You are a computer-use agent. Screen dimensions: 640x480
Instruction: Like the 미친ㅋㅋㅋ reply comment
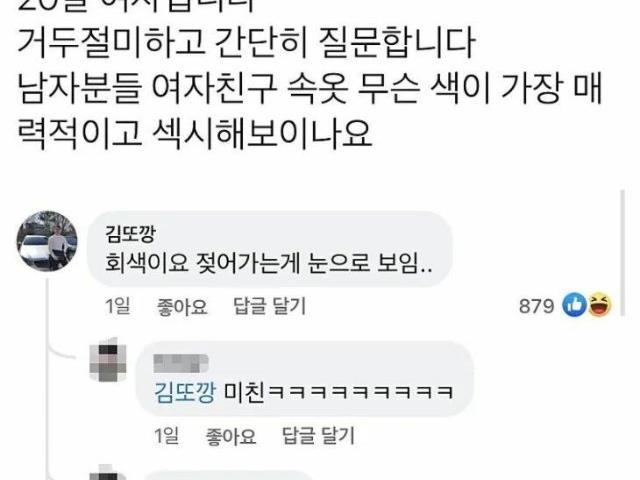pyautogui.click(x=231, y=436)
